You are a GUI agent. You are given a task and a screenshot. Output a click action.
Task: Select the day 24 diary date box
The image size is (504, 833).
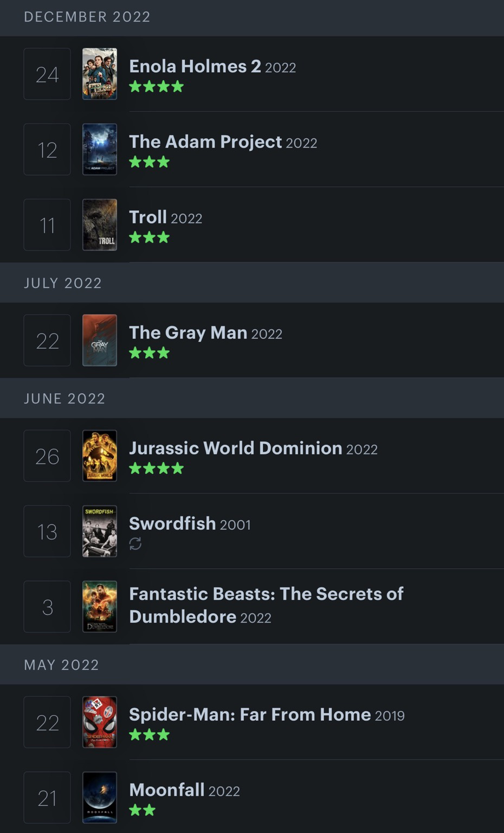pos(47,74)
